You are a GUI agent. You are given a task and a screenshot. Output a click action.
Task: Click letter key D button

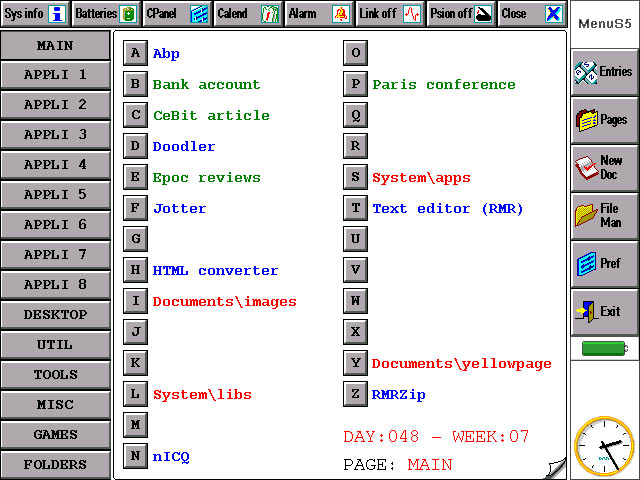point(136,146)
